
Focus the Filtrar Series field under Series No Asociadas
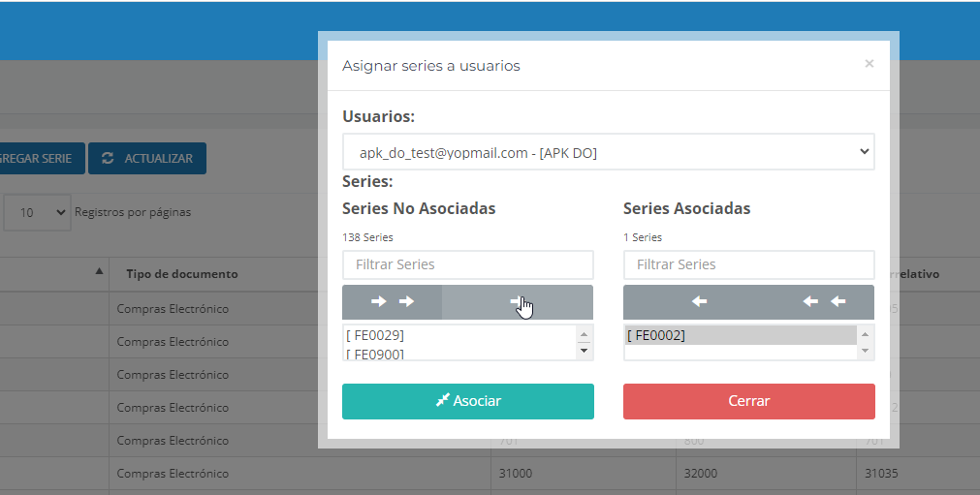point(468,264)
